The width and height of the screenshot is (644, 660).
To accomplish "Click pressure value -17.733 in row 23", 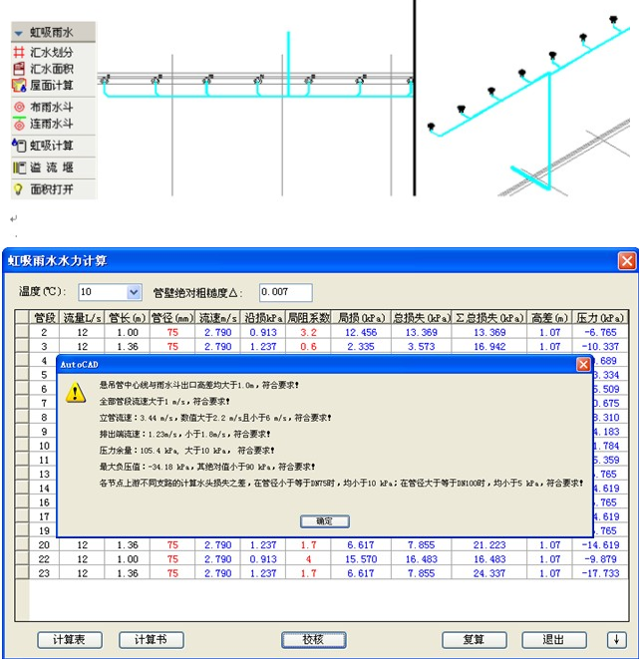I will pyautogui.click(x=600, y=573).
